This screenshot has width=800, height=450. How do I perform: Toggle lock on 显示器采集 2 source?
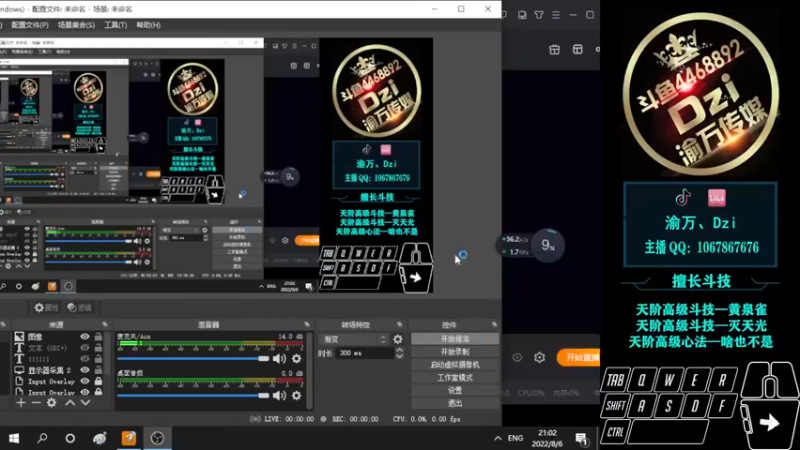tap(98, 370)
